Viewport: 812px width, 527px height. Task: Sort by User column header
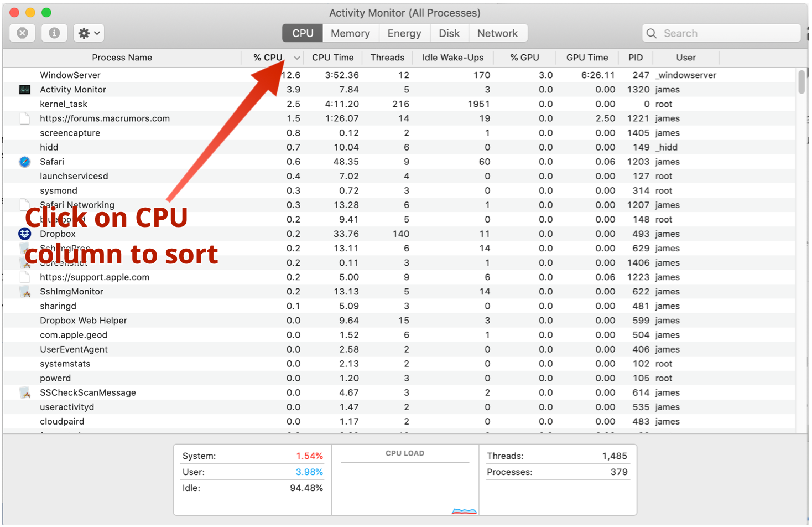[x=686, y=58]
